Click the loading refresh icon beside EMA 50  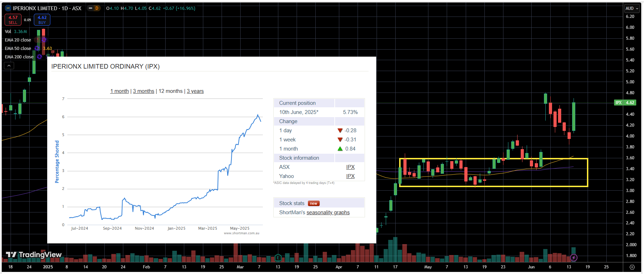pos(37,49)
